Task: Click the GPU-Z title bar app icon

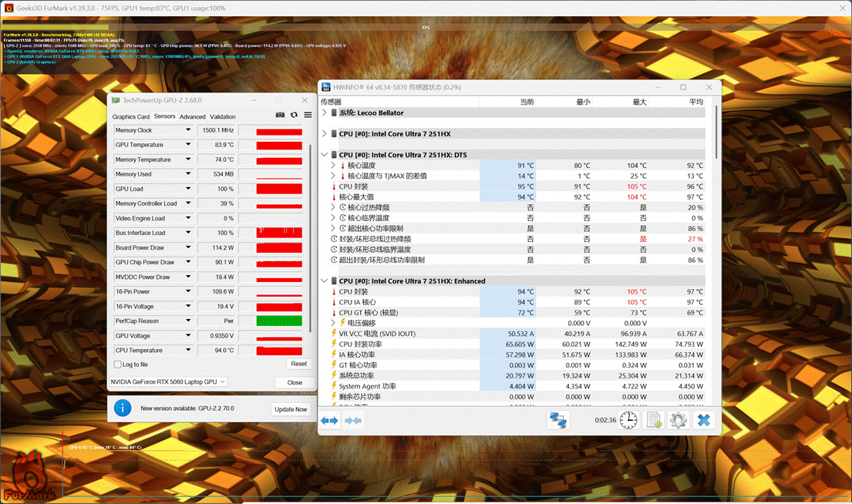Action: tap(116, 100)
